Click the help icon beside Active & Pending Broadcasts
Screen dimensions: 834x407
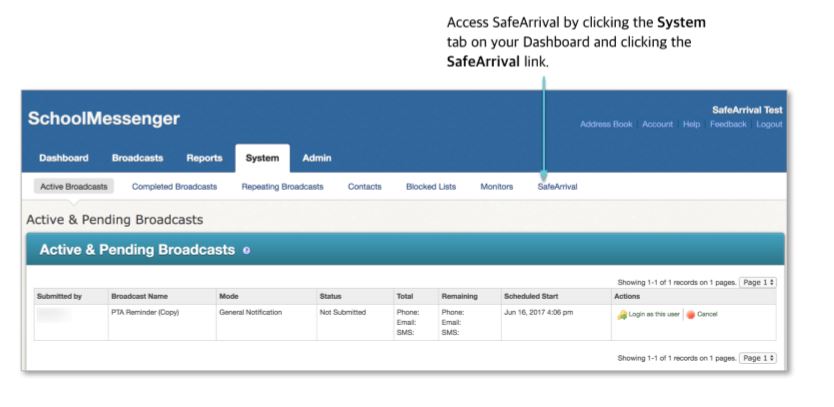246,251
